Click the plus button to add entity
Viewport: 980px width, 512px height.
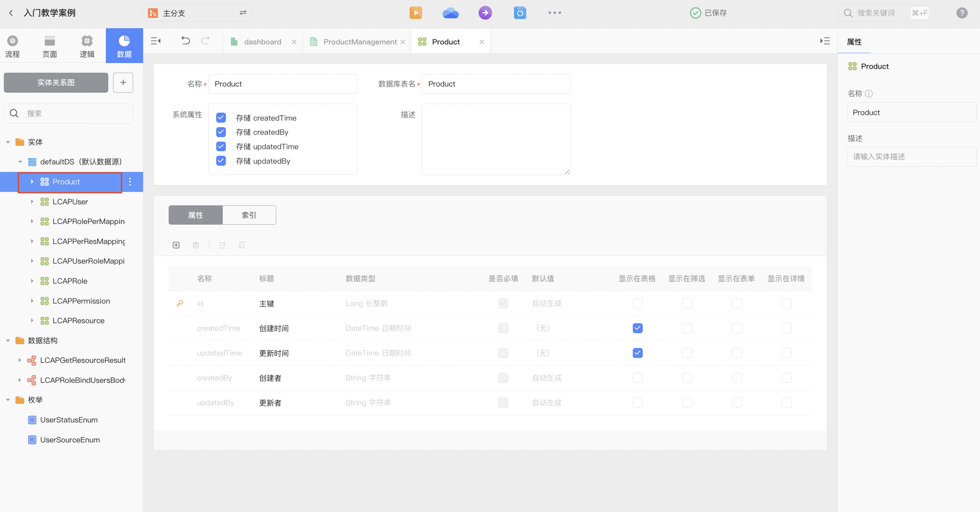tap(123, 82)
